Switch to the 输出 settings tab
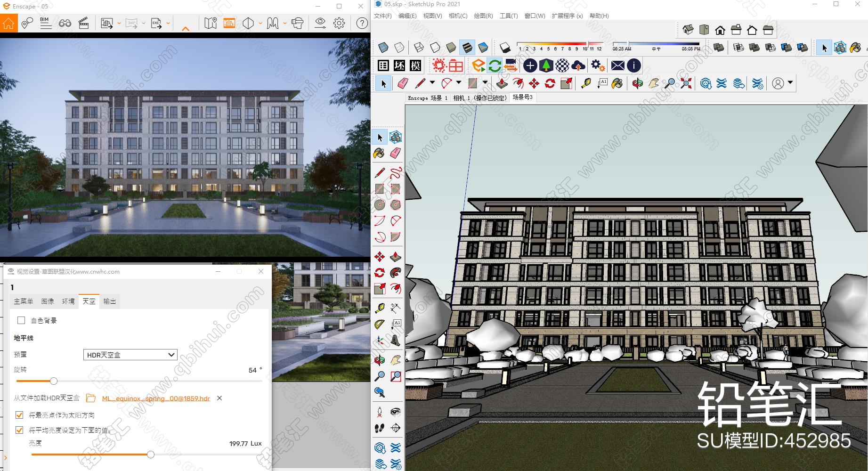 pyautogui.click(x=109, y=301)
